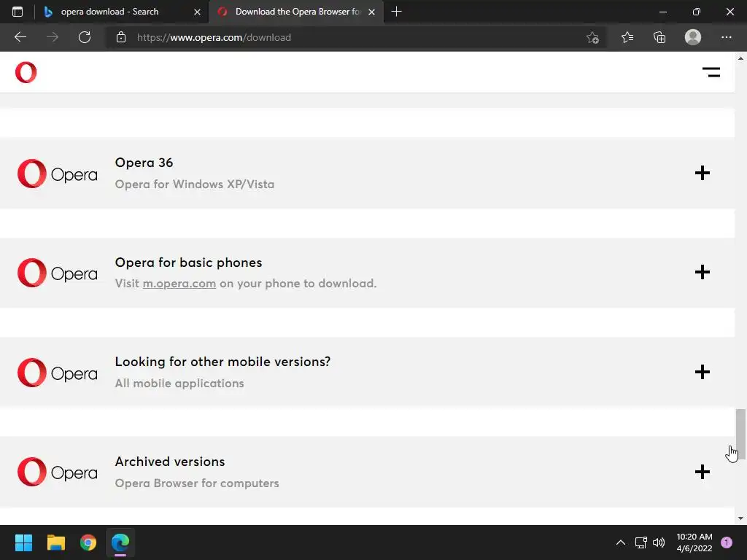Open the browser profile avatar
This screenshot has width=747, height=560.
click(x=693, y=37)
